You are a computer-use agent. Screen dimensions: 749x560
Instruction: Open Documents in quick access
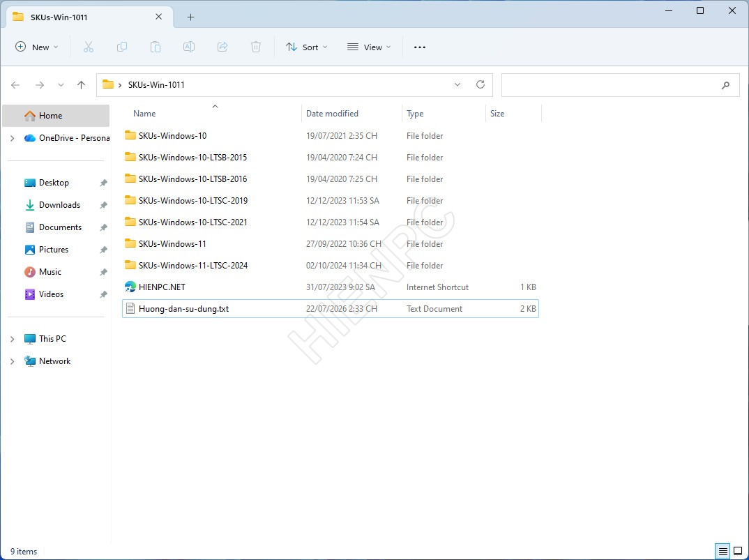(60, 227)
